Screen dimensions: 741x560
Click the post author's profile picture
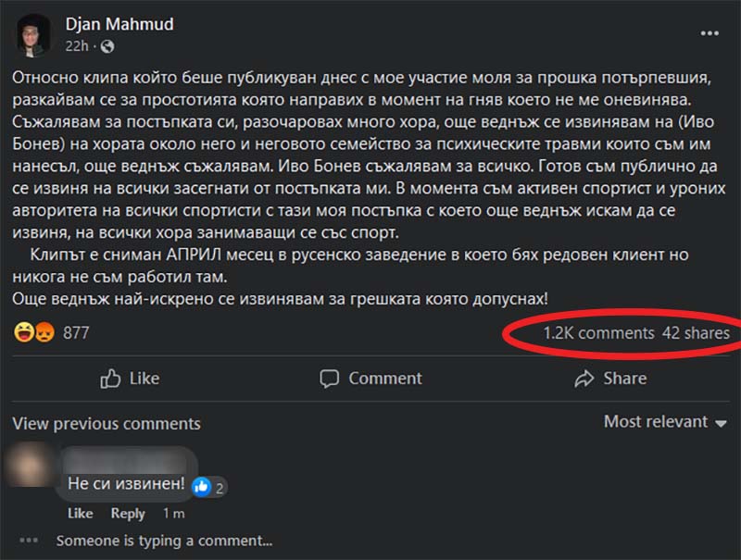click(x=32, y=34)
